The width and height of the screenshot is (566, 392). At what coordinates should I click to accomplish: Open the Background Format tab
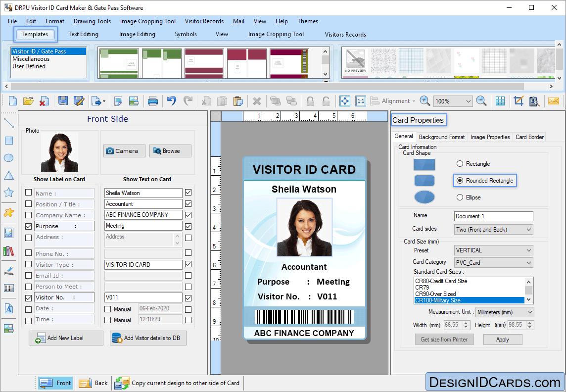(x=442, y=137)
